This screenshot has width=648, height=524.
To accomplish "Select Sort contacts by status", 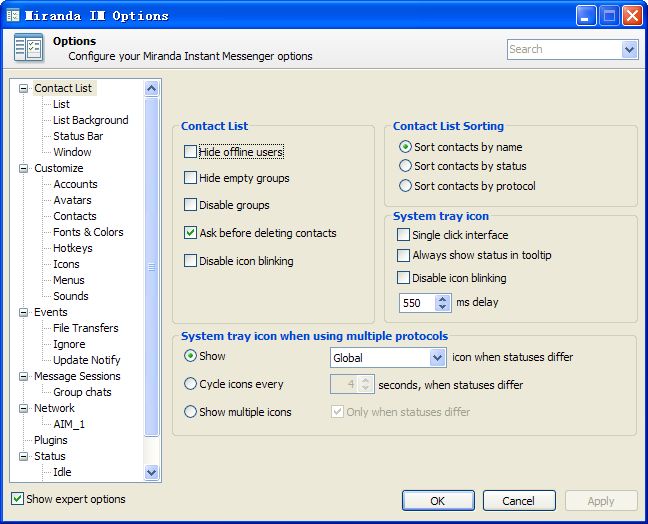I will click(405, 166).
